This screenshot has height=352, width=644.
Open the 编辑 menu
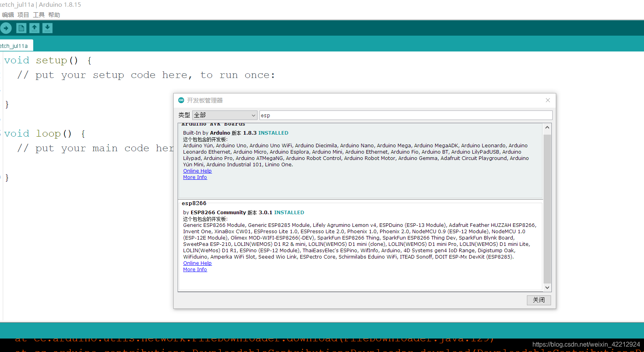[x=8, y=15]
